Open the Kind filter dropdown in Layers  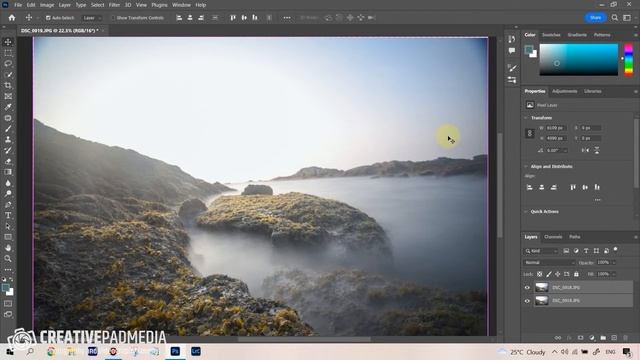[541, 251]
